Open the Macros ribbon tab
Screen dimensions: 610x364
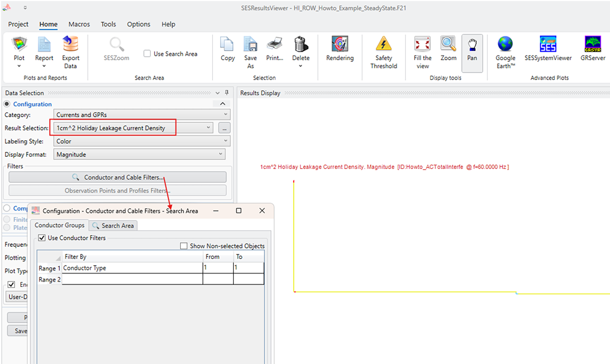(x=79, y=24)
